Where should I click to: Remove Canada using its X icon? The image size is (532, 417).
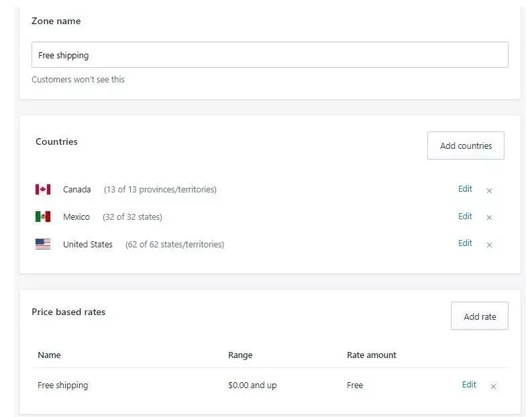pyautogui.click(x=489, y=190)
